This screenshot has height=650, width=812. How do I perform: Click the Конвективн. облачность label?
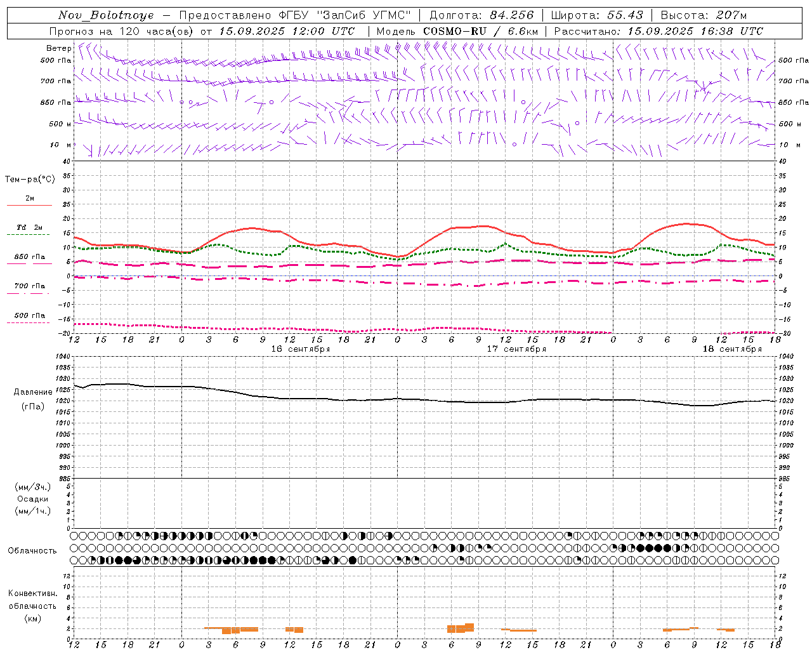(x=32, y=599)
